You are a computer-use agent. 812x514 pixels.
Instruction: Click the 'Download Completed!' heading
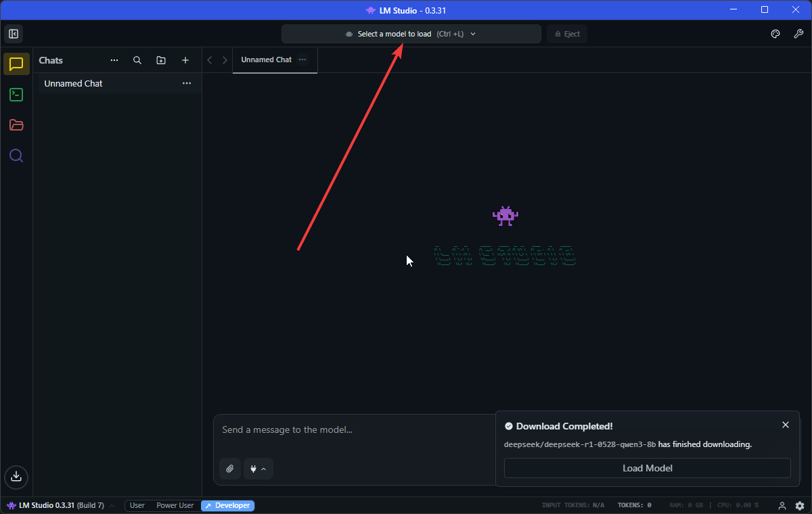point(564,426)
